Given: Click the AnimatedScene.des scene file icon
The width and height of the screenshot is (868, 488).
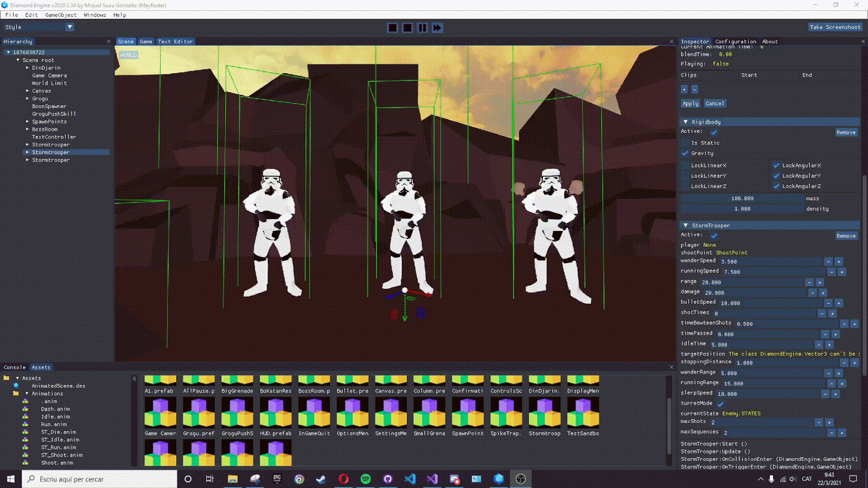Looking at the screenshot, I should pyautogui.click(x=16, y=386).
